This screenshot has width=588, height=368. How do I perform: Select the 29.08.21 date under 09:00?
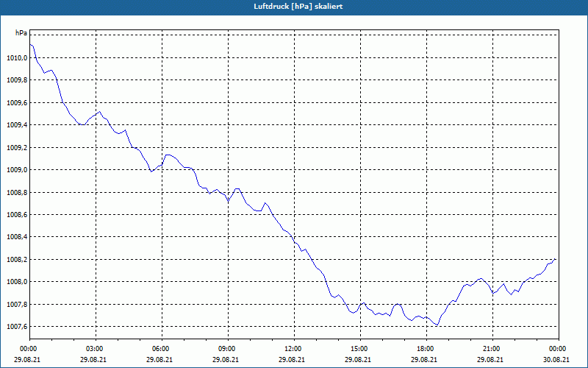(226, 359)
